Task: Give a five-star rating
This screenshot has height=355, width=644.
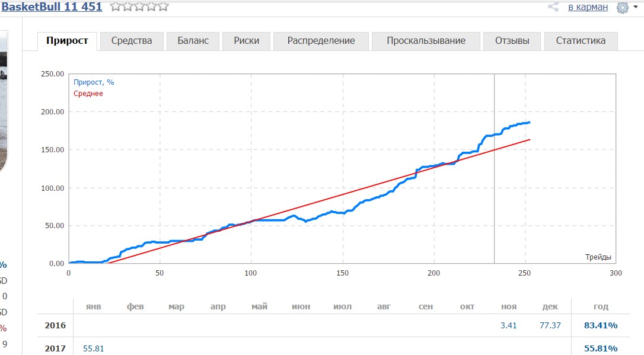Action: click(163, 7)
